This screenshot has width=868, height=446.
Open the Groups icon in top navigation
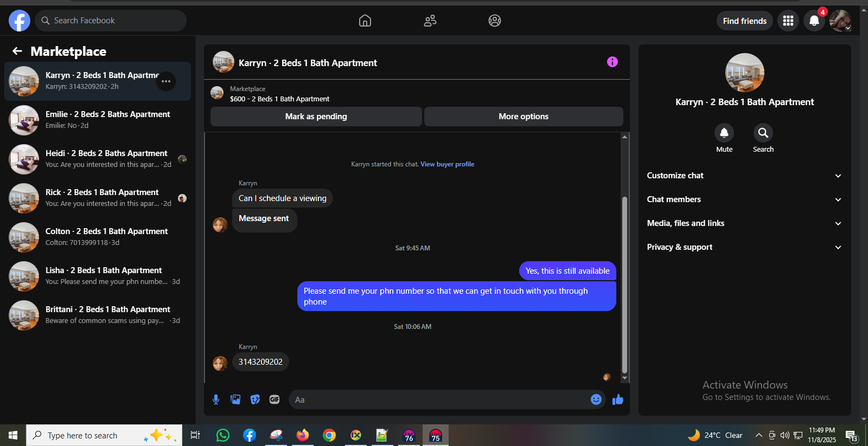[495, 21]
